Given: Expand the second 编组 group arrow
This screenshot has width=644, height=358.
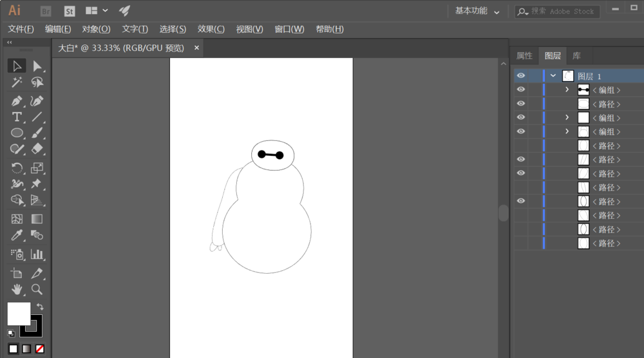Looking at the screenshot, I should coord(567,117).
